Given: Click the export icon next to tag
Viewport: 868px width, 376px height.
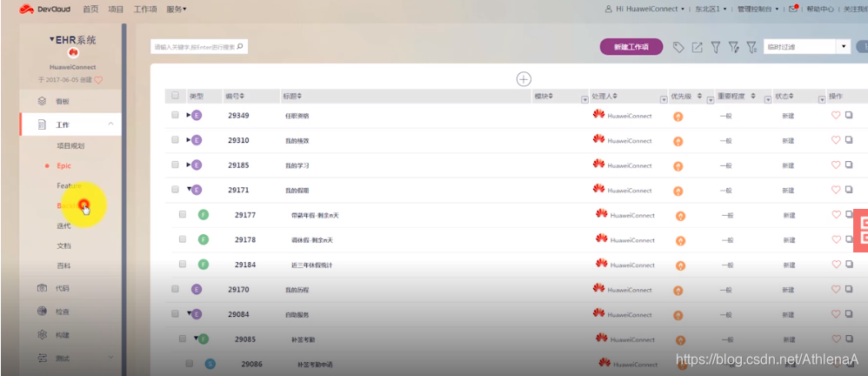Looking at the screenshot, I should point(697,48).
